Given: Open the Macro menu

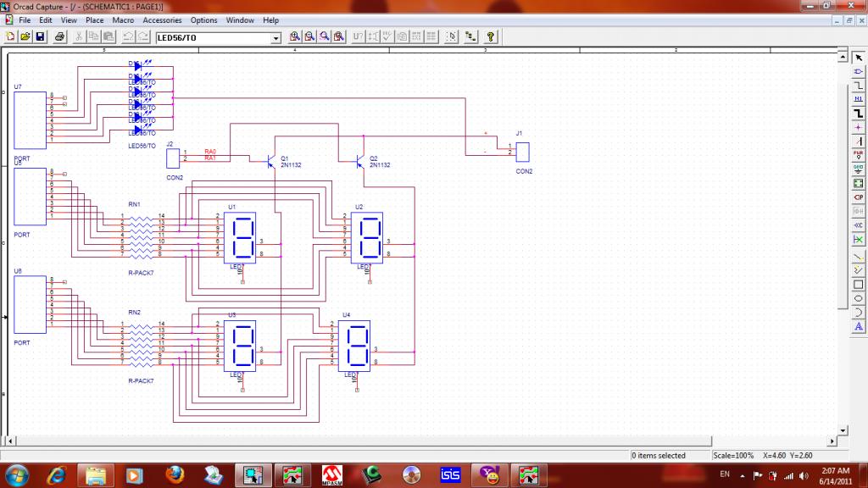Looking at the screenshot, I should click(123, 19).
